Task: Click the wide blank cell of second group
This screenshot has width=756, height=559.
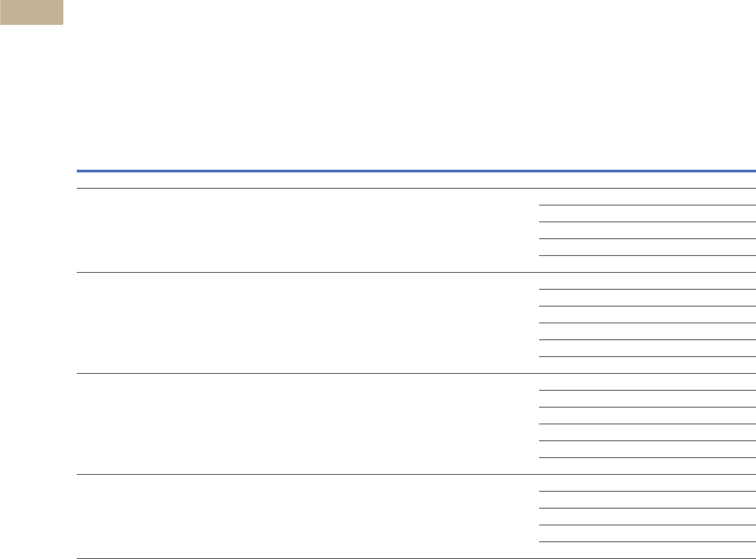Action: 308,323
